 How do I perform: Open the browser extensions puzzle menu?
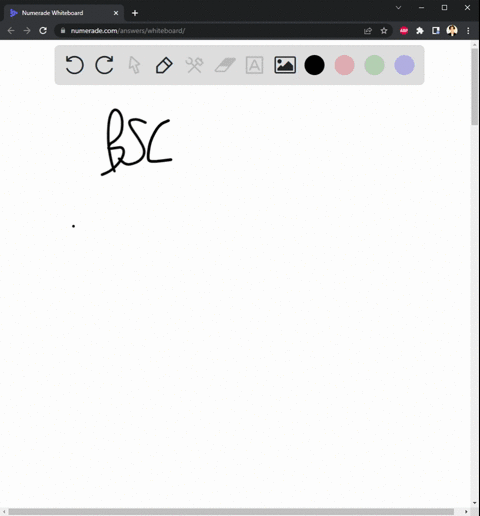click(420, 31)
